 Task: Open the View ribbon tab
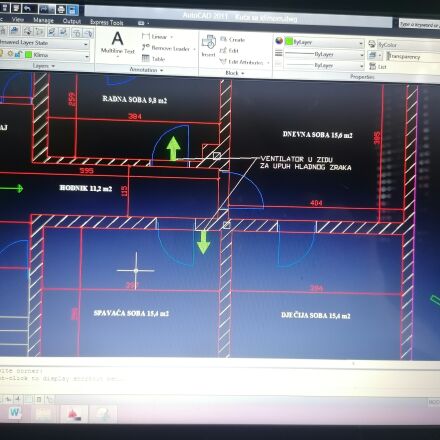click(18, 19)
